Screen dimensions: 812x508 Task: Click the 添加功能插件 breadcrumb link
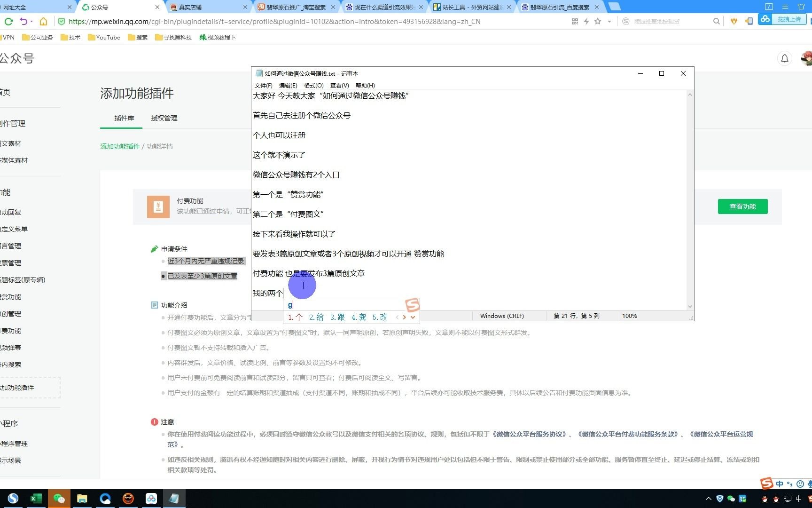(x=120, y=146)
